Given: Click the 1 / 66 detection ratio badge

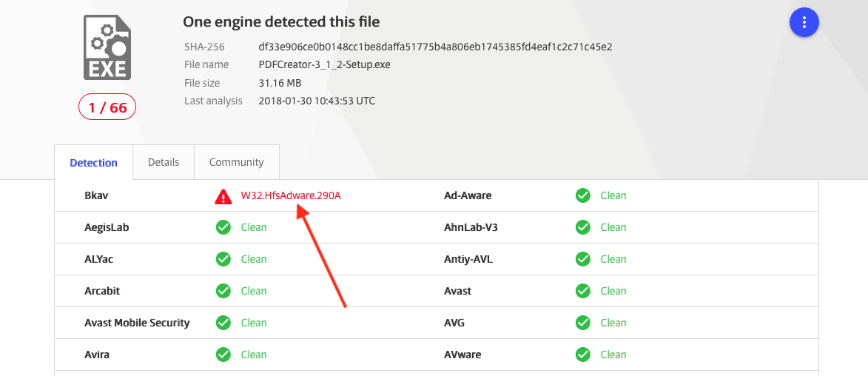Looking at the screenshot, I should (108, 108).
